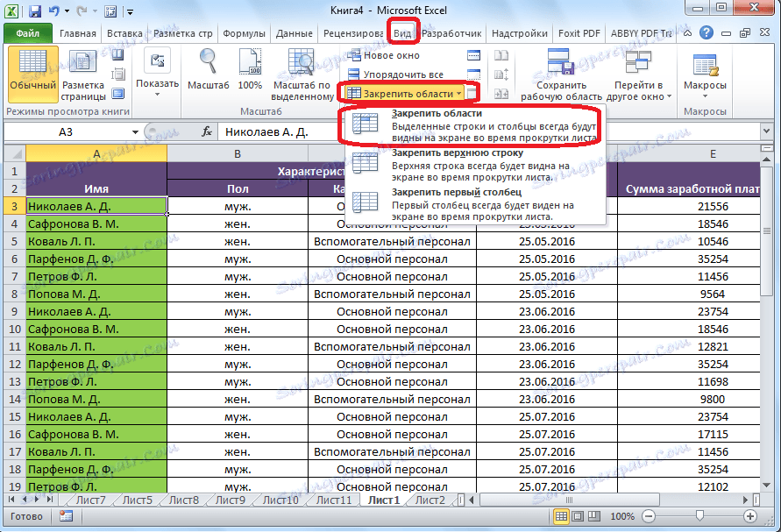The image size is (781, 532).
Task: Click the Save icon in quick access toolbar
Action: point(35,12)
